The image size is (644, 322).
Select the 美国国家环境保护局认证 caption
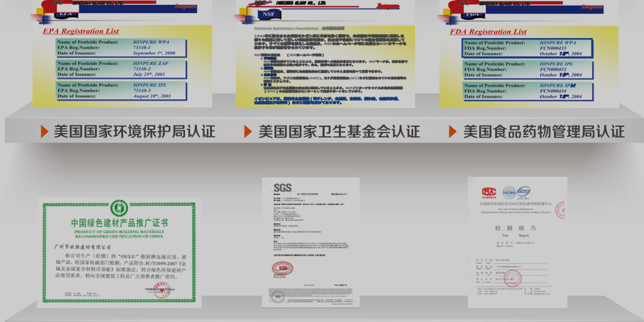pos(135,131)
